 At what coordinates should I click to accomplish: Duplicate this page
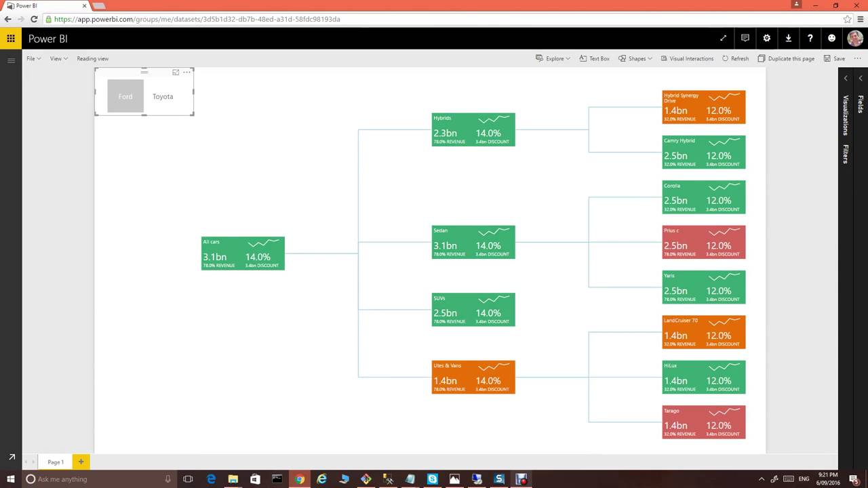click(786, 59)
